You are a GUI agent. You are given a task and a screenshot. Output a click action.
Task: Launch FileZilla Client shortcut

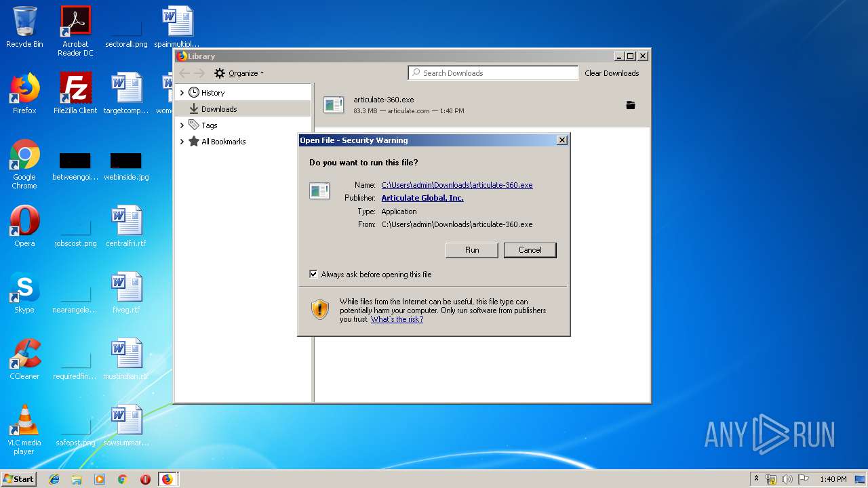[75, 94]
